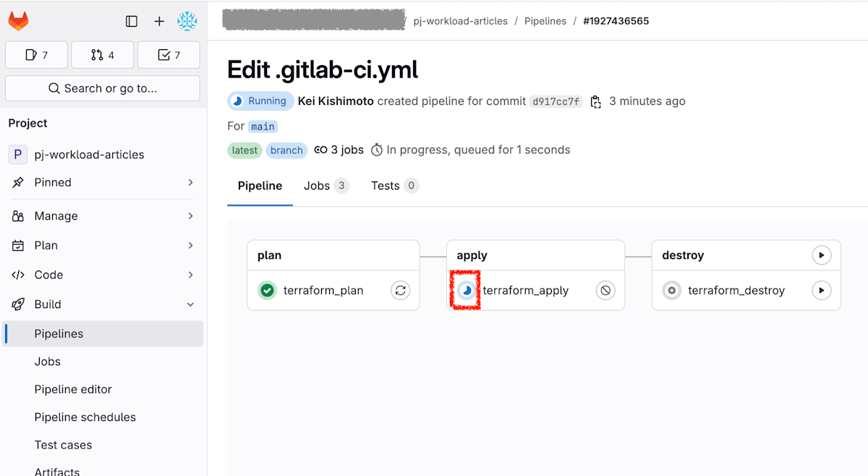Expand the Manage menu

click(103, 216)
